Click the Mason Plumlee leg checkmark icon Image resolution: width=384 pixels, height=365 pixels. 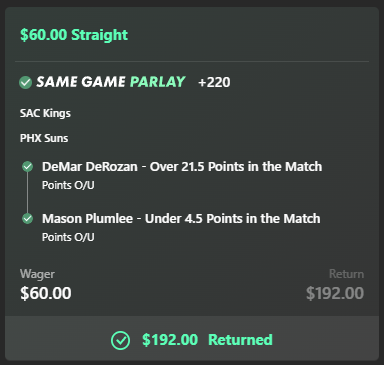tap(27, 218)
